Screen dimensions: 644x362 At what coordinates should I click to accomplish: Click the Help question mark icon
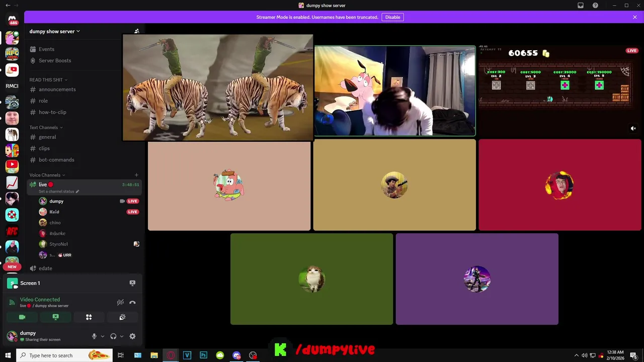[595, 6]
